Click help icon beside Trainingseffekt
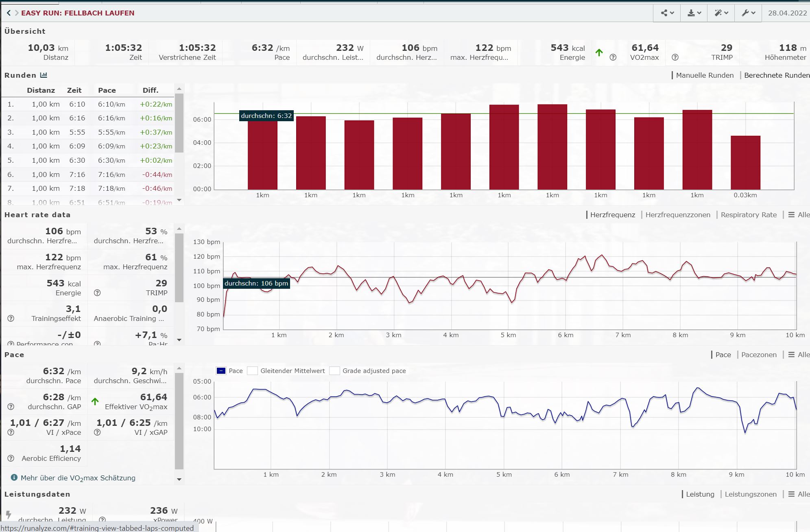 coord(11,318)
